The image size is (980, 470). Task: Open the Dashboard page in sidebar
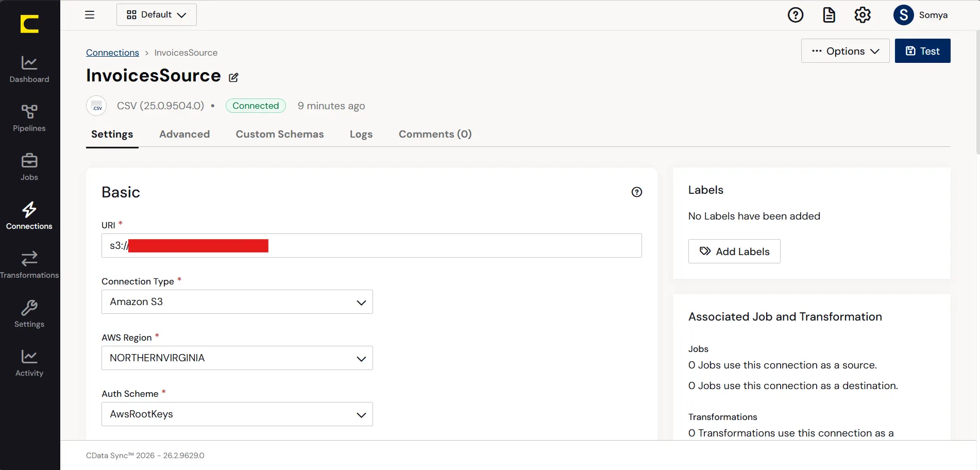29,70
